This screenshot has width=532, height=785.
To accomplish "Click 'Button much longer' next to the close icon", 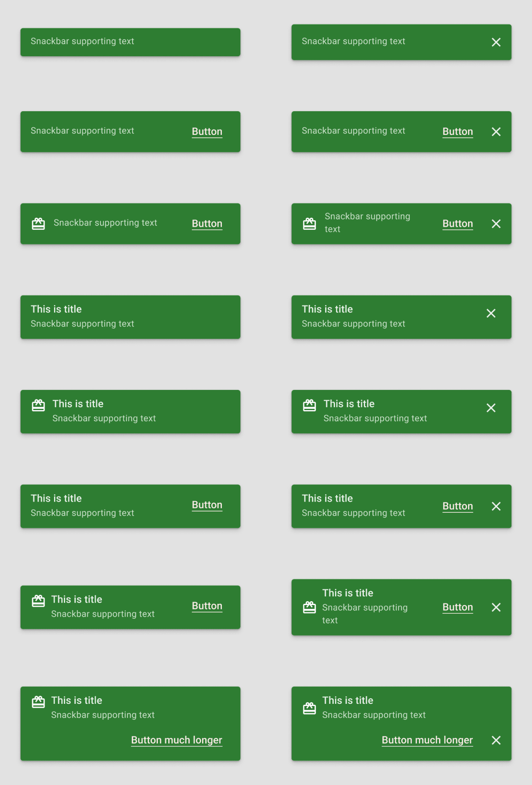I will [x=427, y=740].
